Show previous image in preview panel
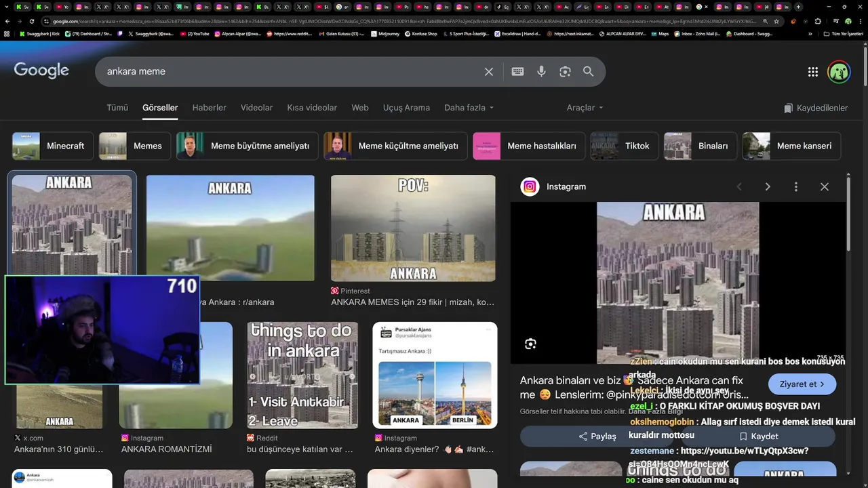868x488 pixels. [x=739, y=186]
